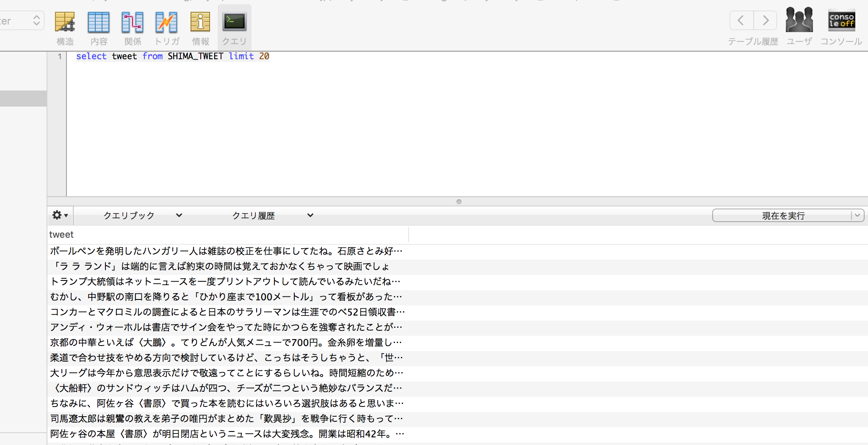Select the クエリ (Query) view
Viewport: 868px width, 445px height.
(x=234, y=27)
